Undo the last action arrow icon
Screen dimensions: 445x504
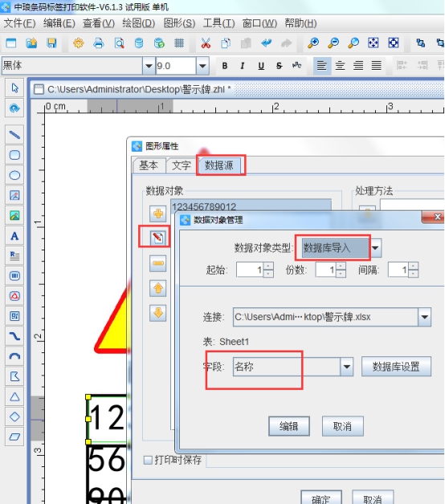pyautogui.click(x=267, y=43)
